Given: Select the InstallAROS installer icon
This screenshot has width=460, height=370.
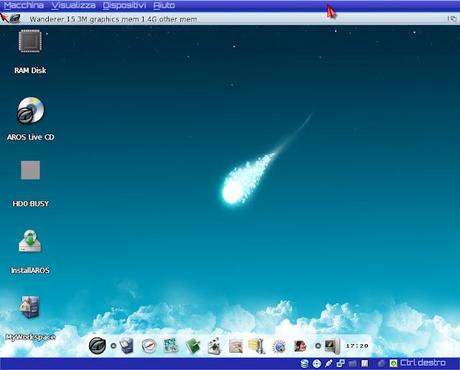Looking at the screenshot, I should (x=30, y=241).
